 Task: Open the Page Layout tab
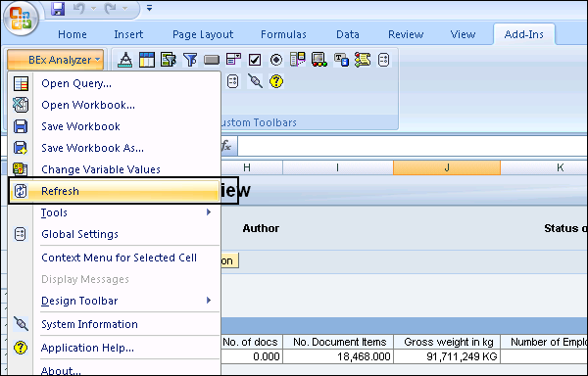click(x=203, y=34)
